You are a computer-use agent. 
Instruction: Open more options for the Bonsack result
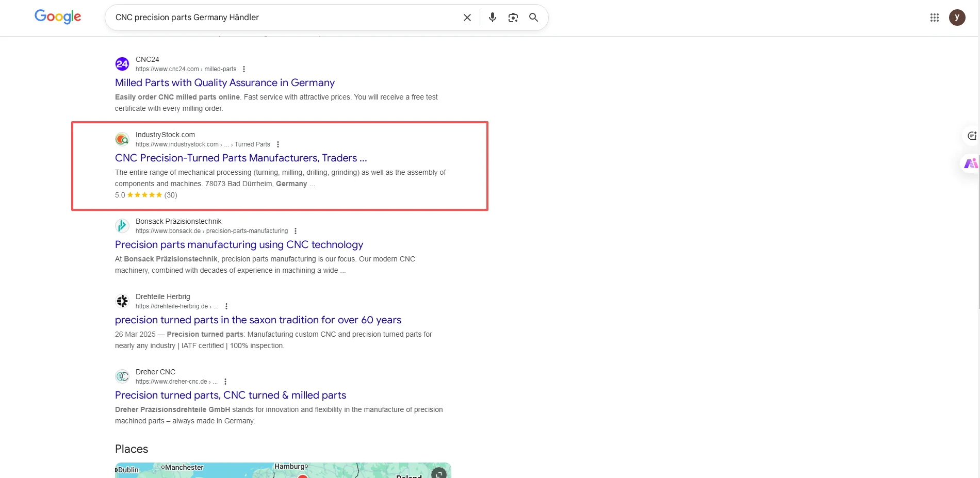[296, 231]
